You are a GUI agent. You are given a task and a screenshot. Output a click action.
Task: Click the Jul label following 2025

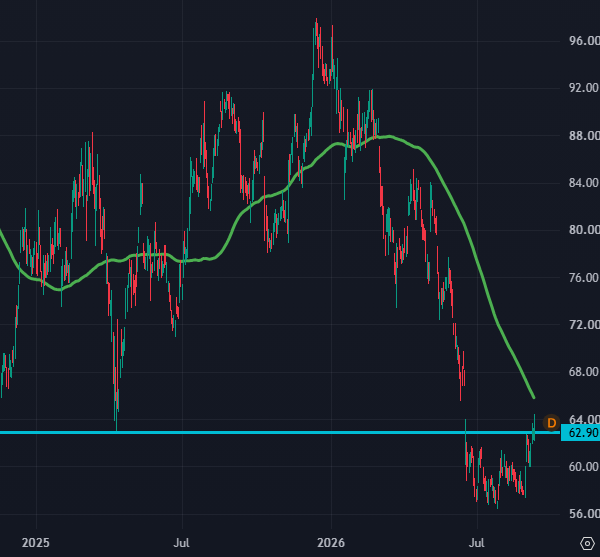[182, 543]
